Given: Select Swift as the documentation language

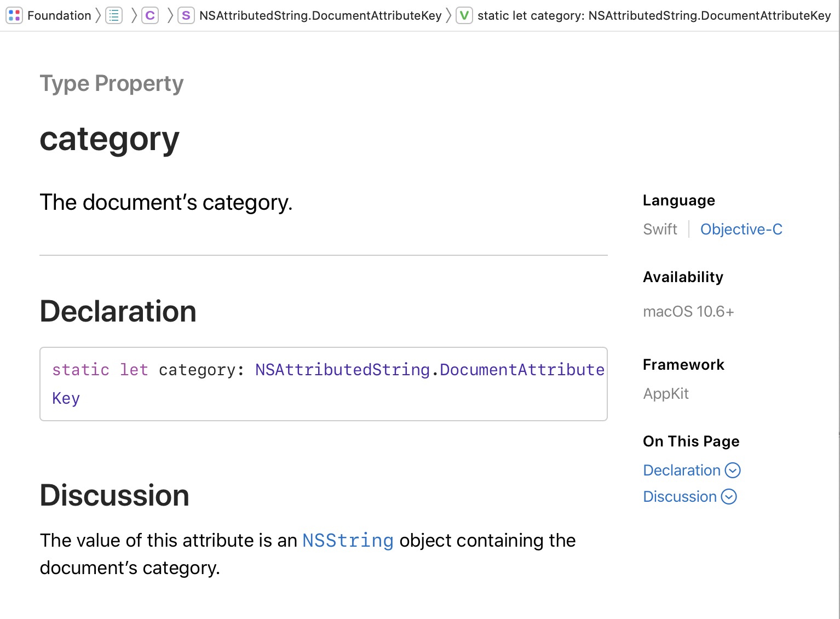Looking at the screenshot, I should point(660,229).
